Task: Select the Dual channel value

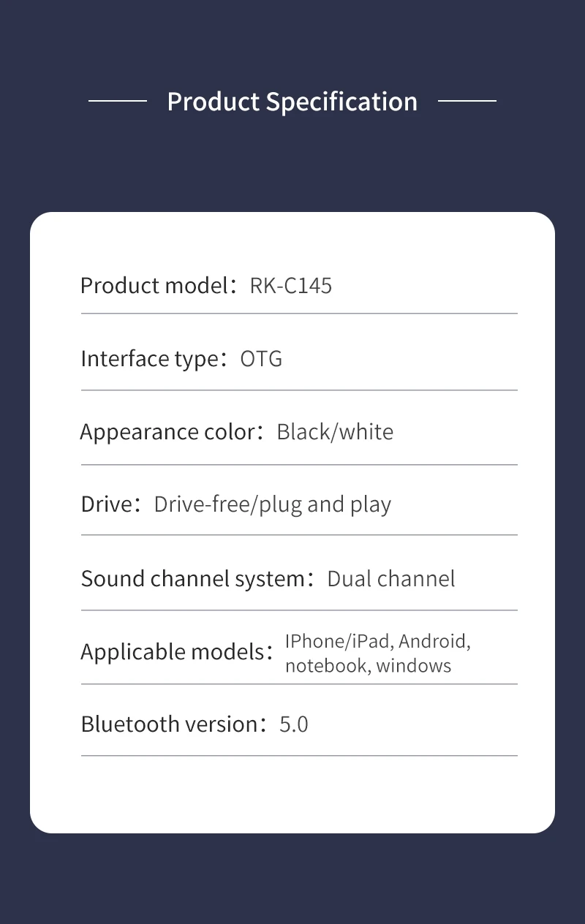Action: [x=391, y=579]
